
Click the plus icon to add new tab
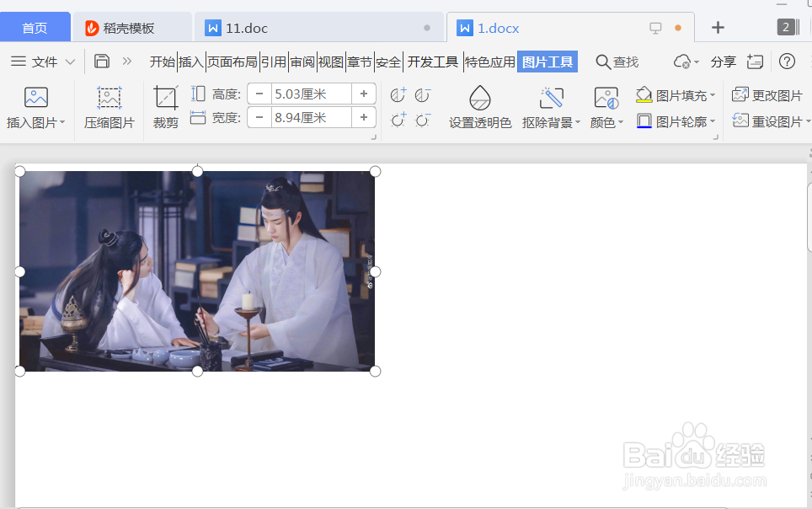click(x=718, y=28)
